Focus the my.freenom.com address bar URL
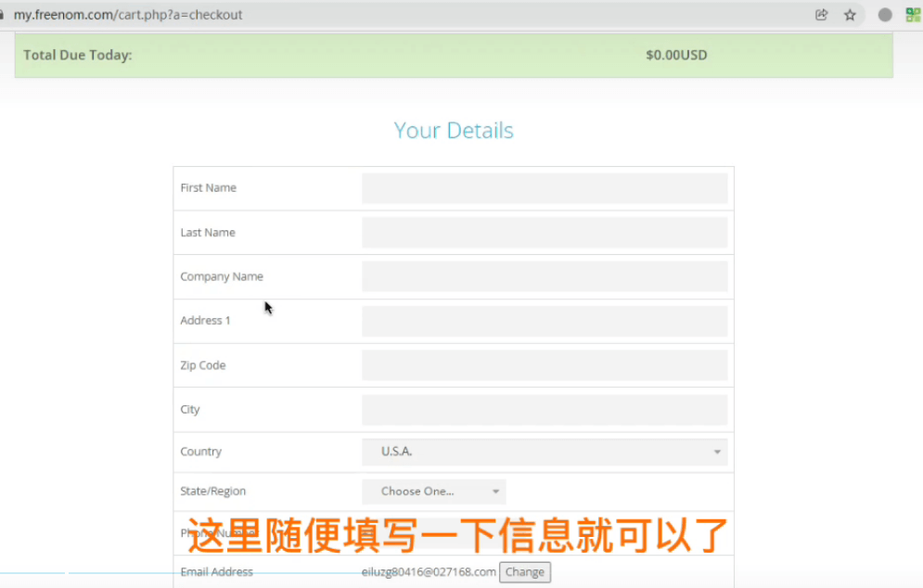The image size is (923, 588). tap(128, 15)
